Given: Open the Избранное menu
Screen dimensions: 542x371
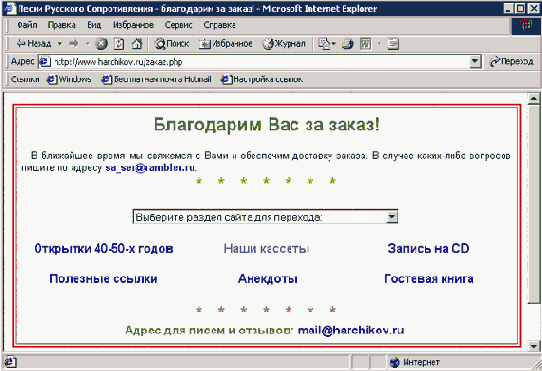Looking at the screenshot, I should [133, 25].
